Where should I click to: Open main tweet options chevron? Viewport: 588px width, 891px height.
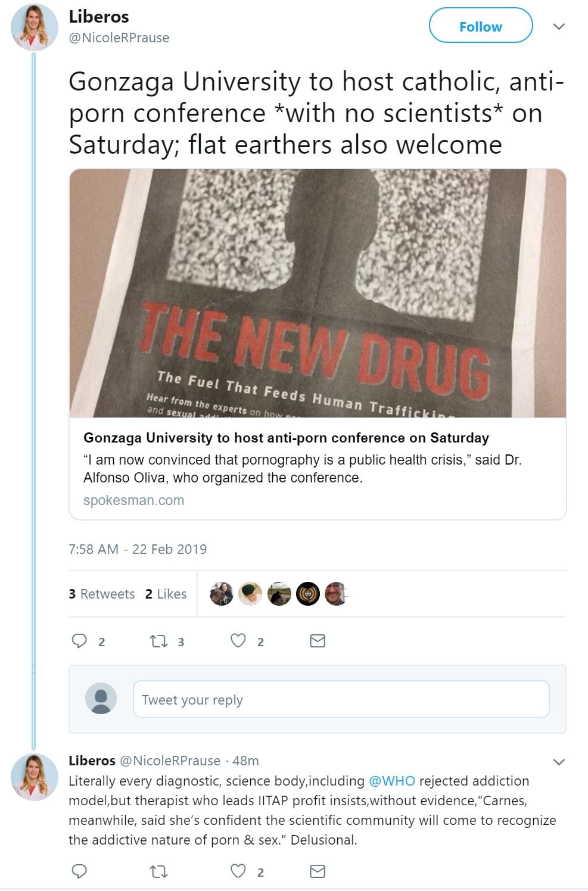point(559,26)
